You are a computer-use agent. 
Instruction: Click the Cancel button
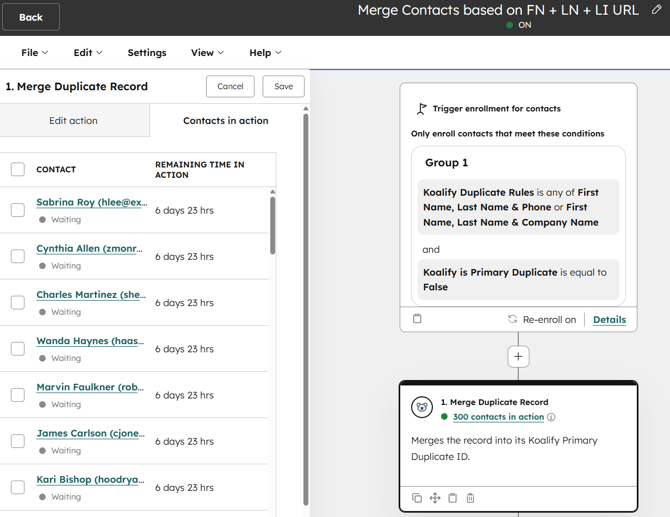click(x=230, y=86)
